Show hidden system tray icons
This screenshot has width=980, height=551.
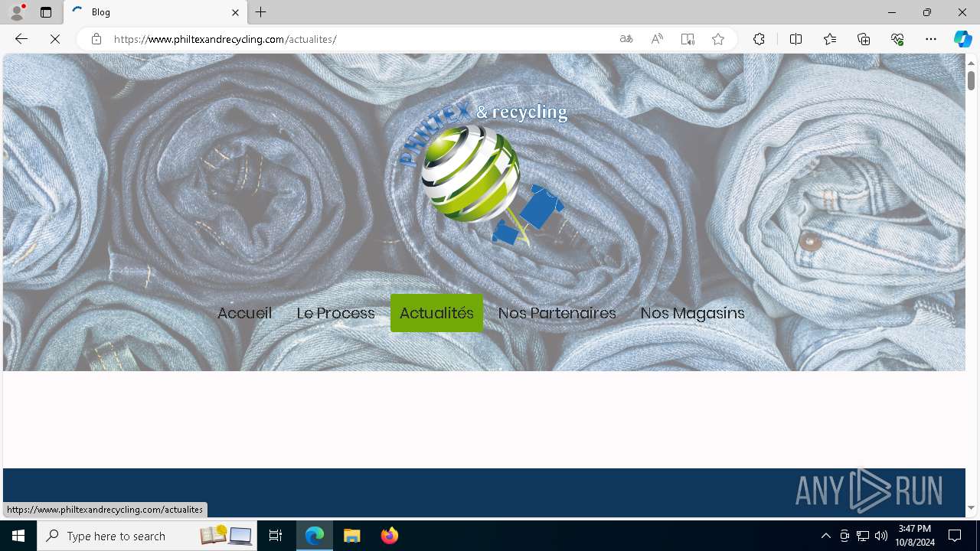[825, 536]
